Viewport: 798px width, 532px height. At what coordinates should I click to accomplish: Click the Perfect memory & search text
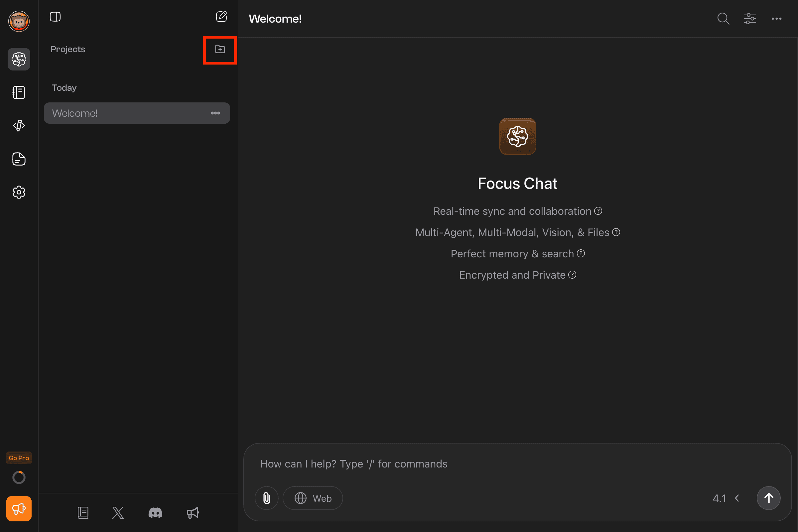coord(512,254)
